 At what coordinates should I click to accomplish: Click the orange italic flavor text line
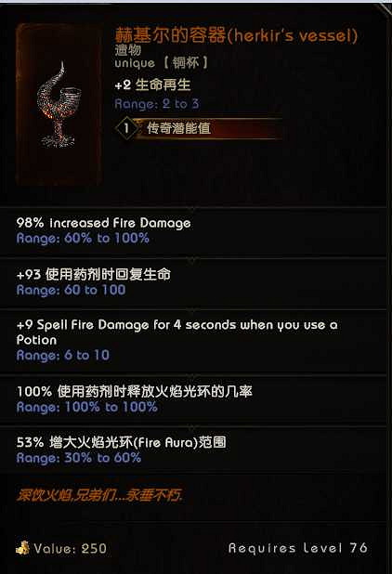point(98,495)
